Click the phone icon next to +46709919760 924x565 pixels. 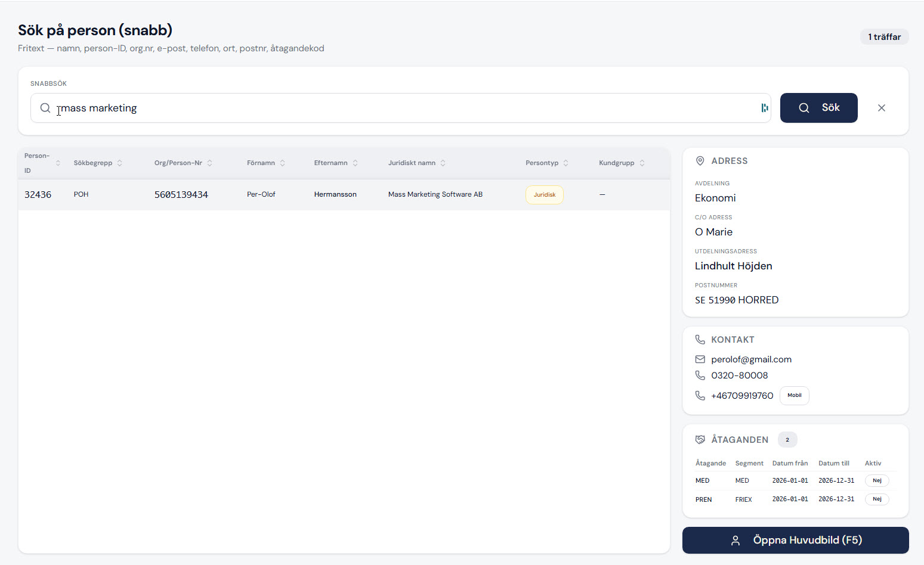(x=700, y=396)
